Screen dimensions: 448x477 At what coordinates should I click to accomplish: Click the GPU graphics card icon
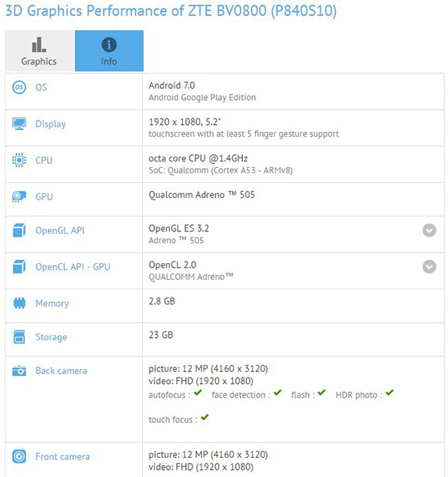click(19, 196)
